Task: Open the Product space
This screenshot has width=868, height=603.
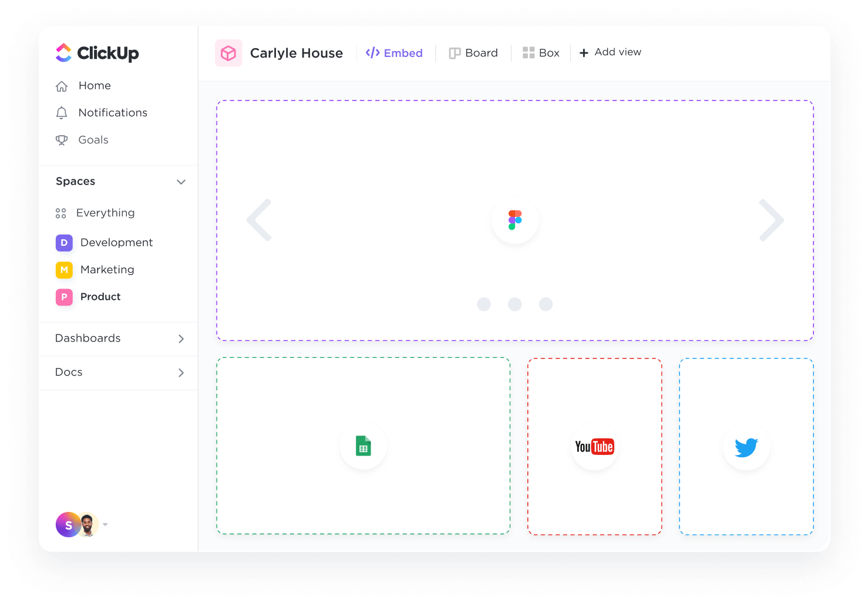Action: click(x=100, y=297)
